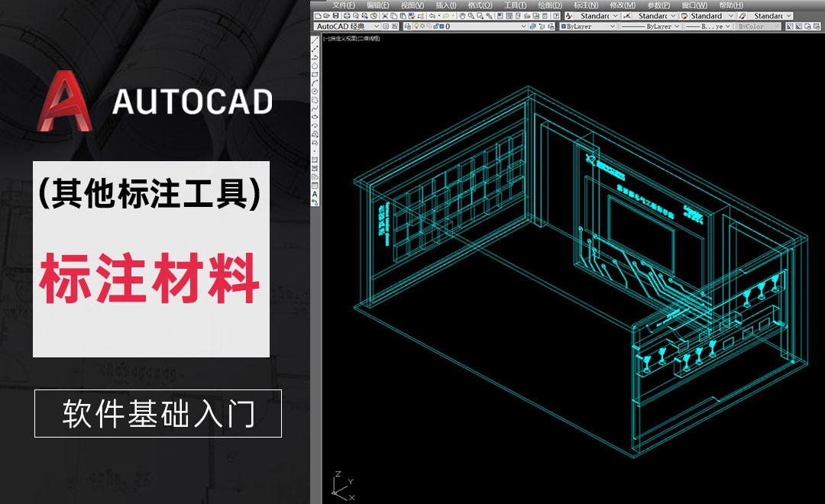The image size is (825, 504).
Task: Select the Revision cloud tool
Action: click(315, 99)
